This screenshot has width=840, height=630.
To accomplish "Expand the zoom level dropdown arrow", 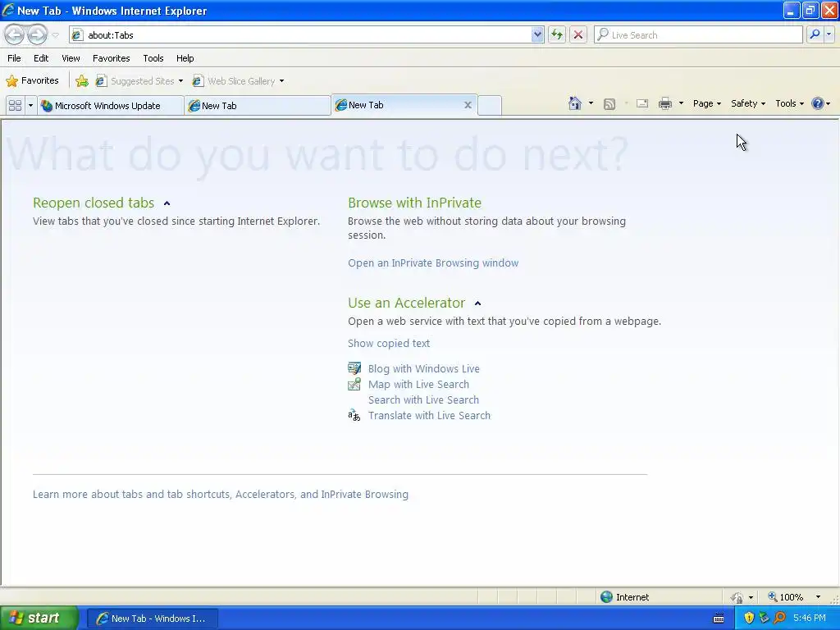I will pyautogui.click(x=818, y=597).
